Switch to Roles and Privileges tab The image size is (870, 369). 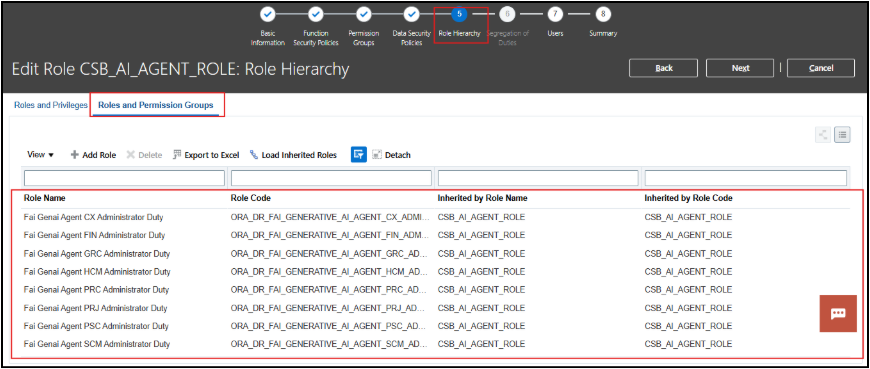coord(50,105)
